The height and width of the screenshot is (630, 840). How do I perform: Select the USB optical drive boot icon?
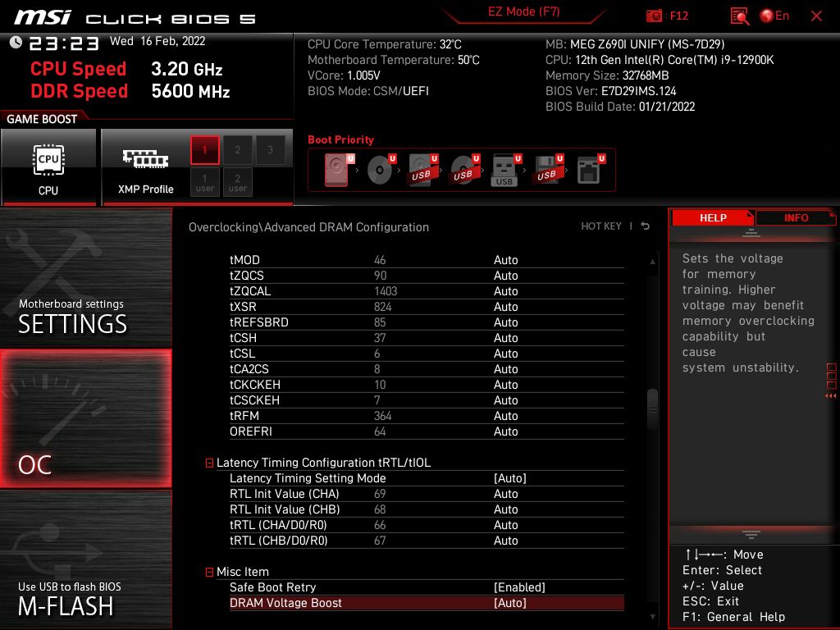coord(464,170)
